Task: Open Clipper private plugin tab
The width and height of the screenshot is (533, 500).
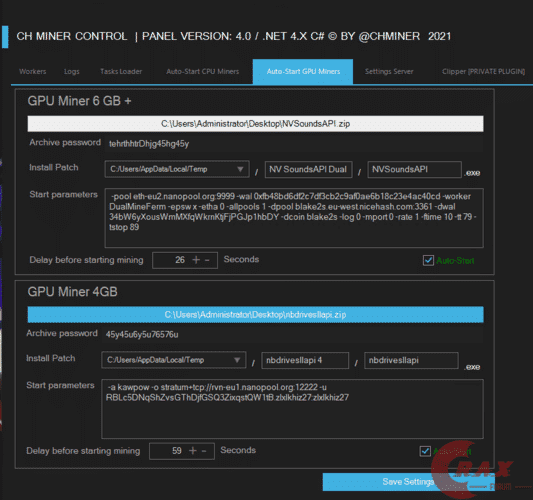Action: pos(483,71)
